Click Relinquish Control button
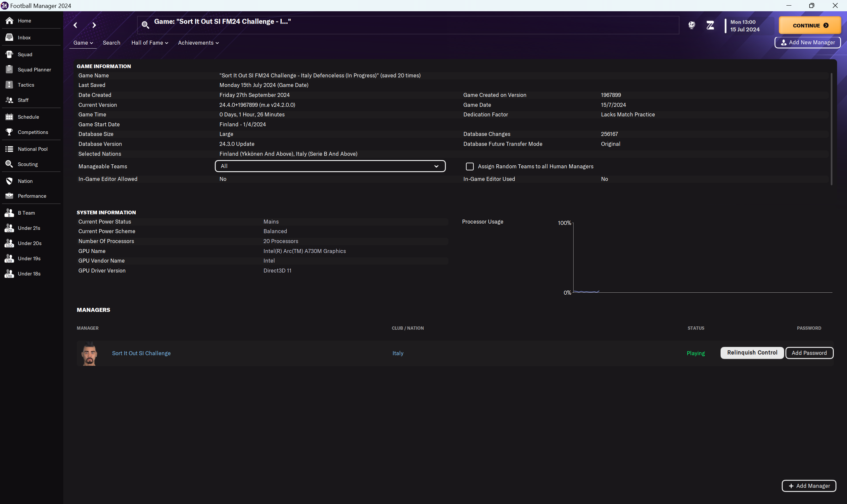This screenshot has height=504, width=847. [x=752, y=353]
